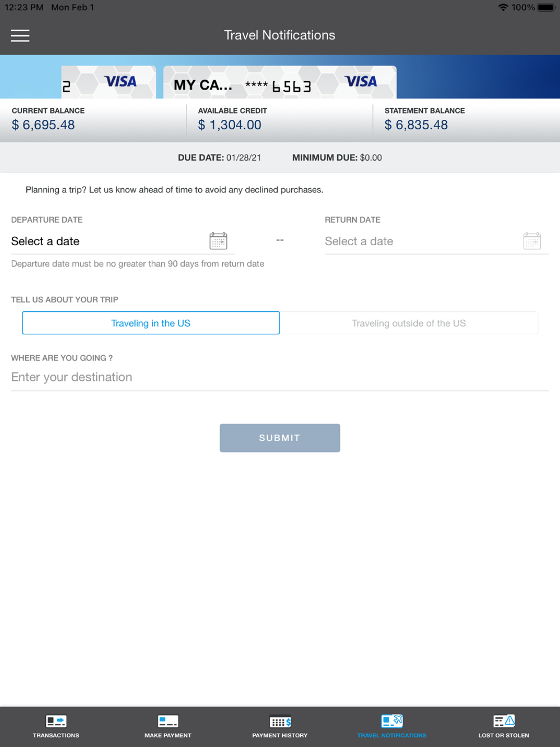Tap the Statement Balance amount $6,835.48
This screenshot has width=560, height=747.
pyautogui.click(x=416, y=125)
